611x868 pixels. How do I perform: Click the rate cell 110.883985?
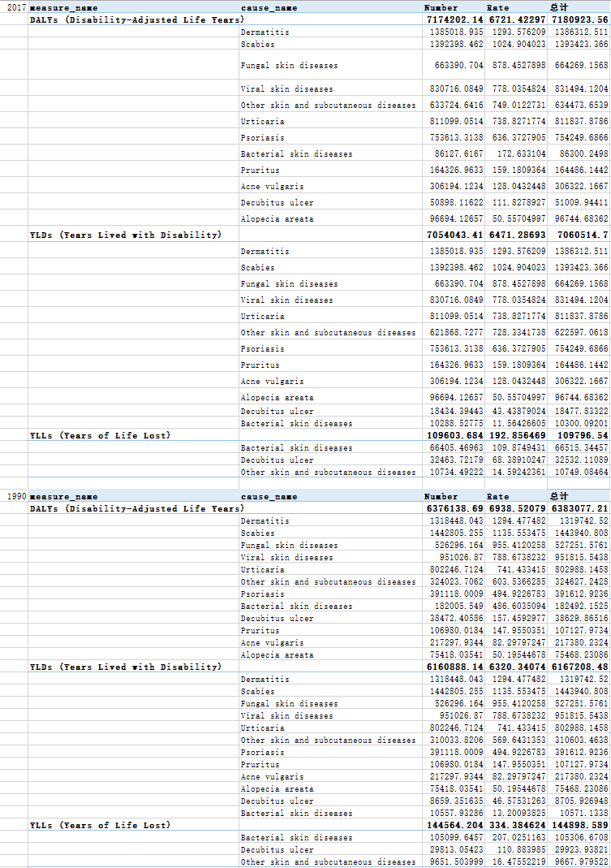click(x=522, y=850)
